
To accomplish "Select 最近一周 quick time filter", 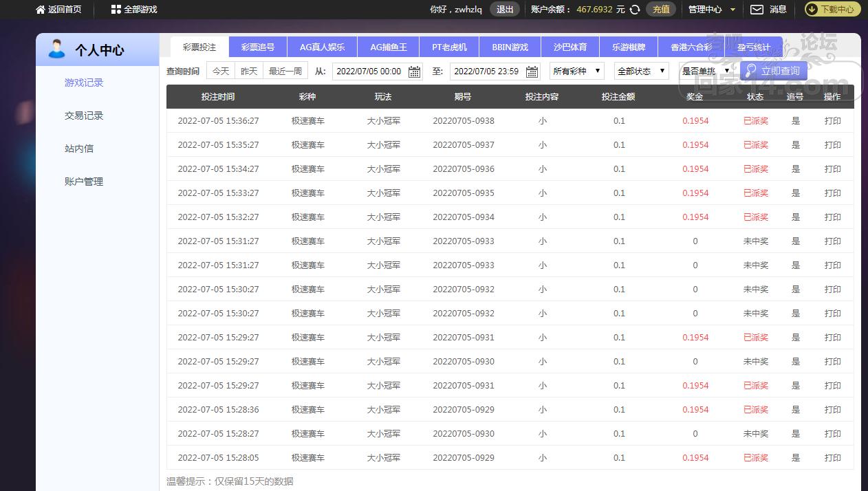I will 285,71.
